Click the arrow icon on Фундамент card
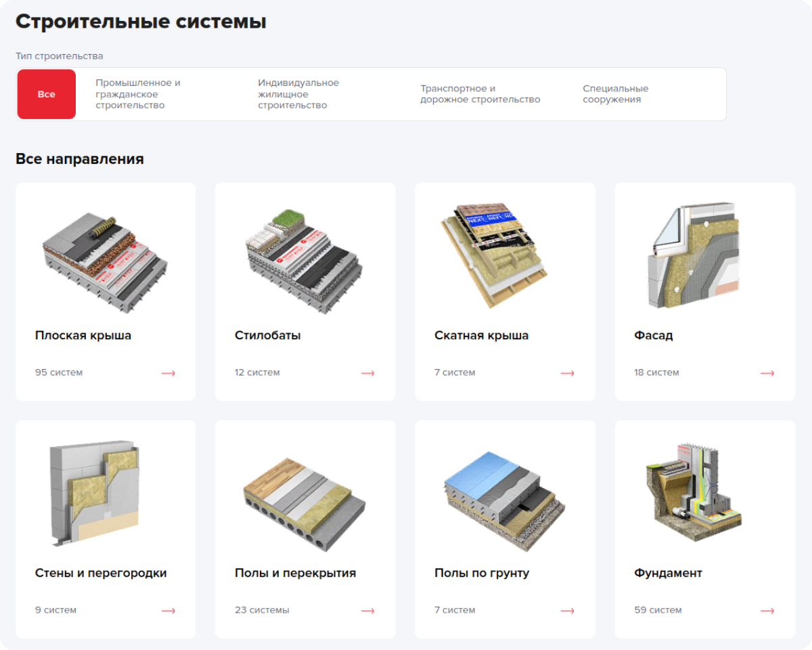 click(x=767, y=611)
